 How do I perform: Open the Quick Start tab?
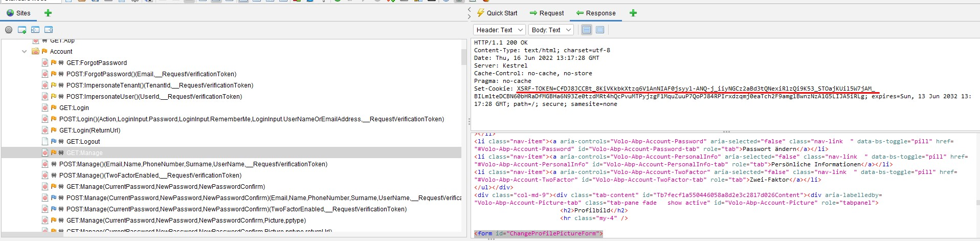[497, 13]
